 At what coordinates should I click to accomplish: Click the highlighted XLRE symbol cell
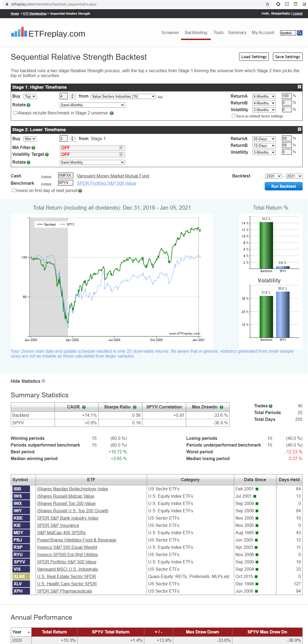click(x=21, y=577)
